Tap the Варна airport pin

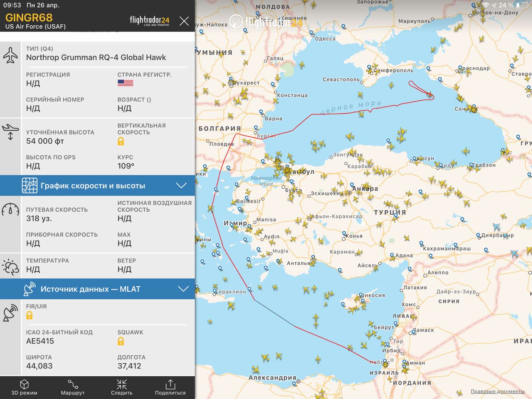(261, 112)
